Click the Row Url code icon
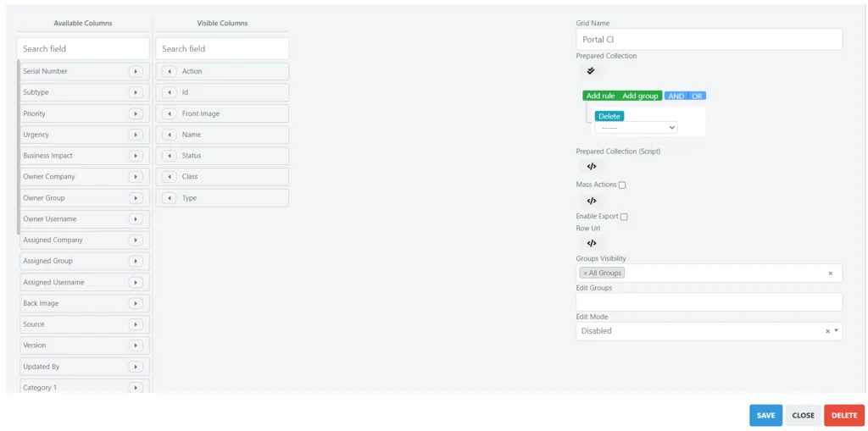 click(x=592, y=243)
